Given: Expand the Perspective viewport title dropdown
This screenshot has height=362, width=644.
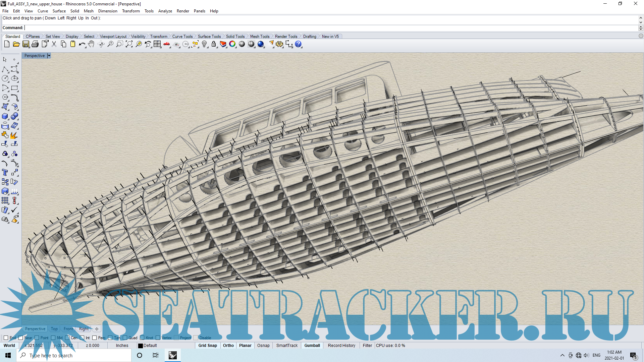Looking at the screenshot, I should (x=49, y=56).
